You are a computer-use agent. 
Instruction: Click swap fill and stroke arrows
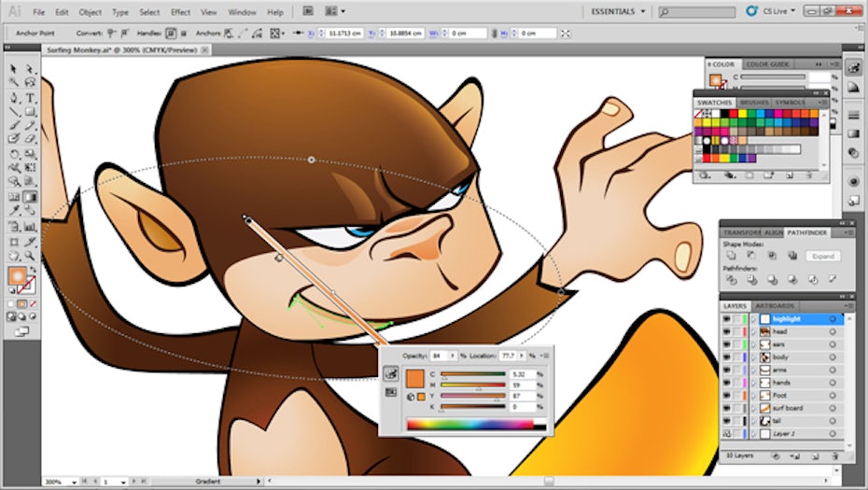[x=33, y=269]
